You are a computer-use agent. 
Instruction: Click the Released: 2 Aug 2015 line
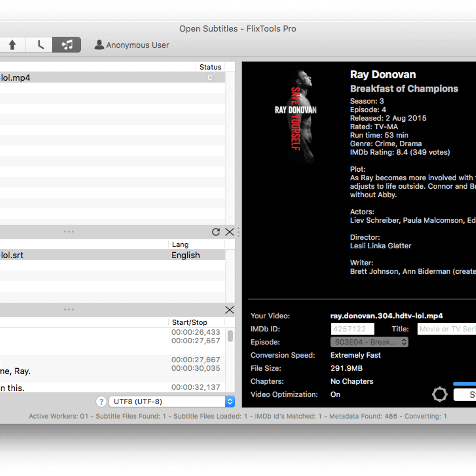click(388, 118)
